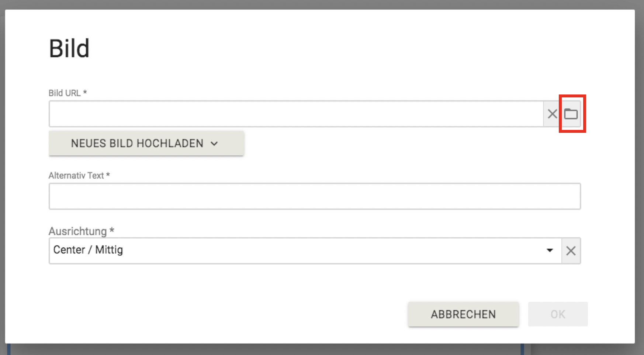Click the dimmed backdrop above the dialog
644x355 pixels.
322,4
